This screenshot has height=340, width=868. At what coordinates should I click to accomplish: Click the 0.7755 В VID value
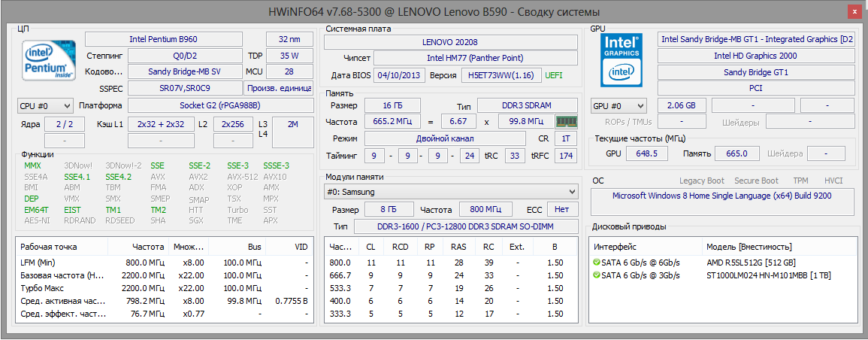click(291, 301)
